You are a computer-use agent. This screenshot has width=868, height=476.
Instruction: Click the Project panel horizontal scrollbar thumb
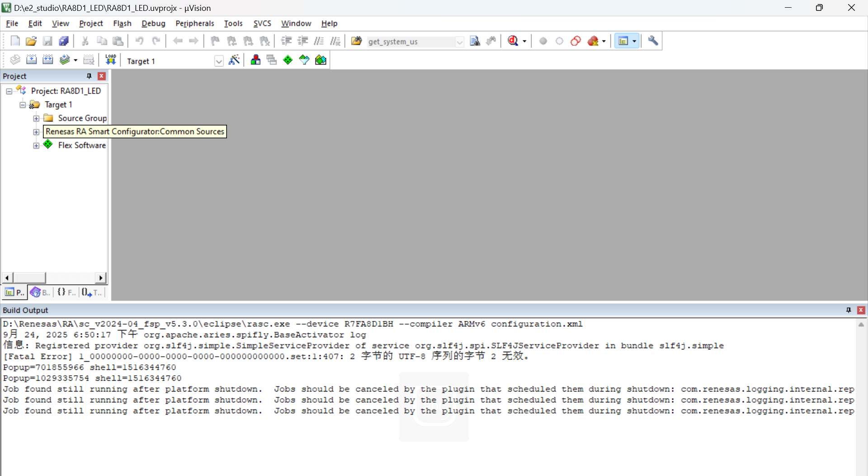[29, 278]
